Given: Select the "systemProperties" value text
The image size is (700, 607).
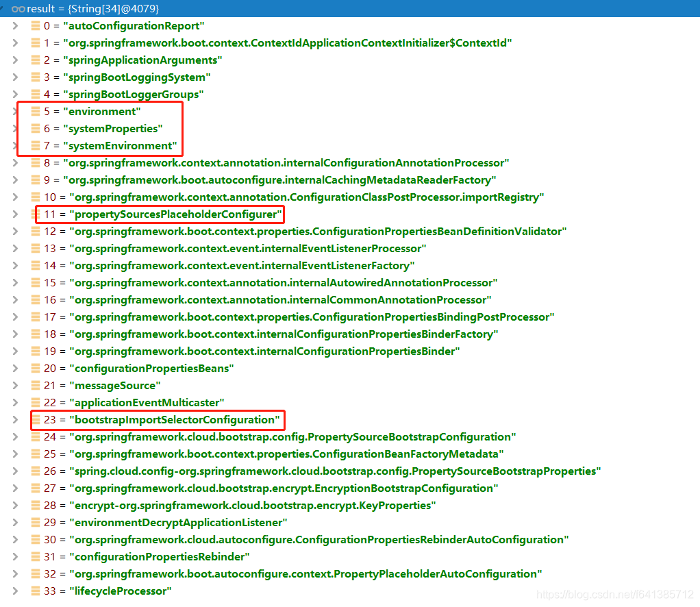Looking at the screenshot, I should 113,129.
